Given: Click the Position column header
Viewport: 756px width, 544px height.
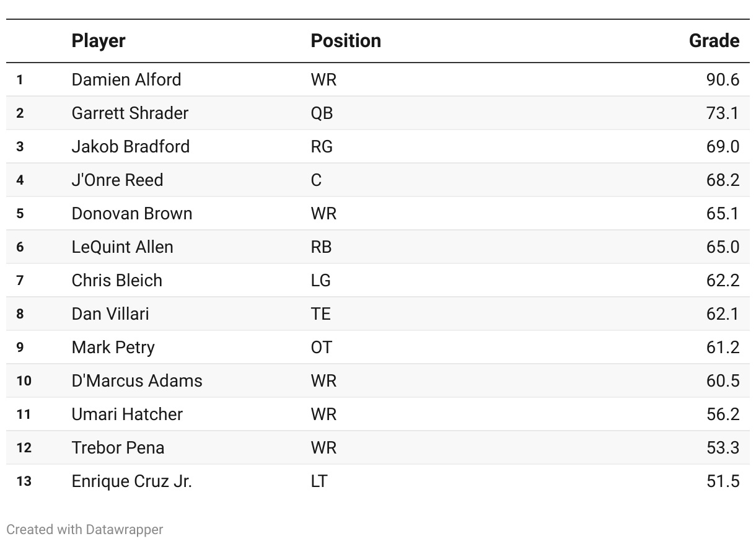Looking at the screenshot, I should click(346, 41).
